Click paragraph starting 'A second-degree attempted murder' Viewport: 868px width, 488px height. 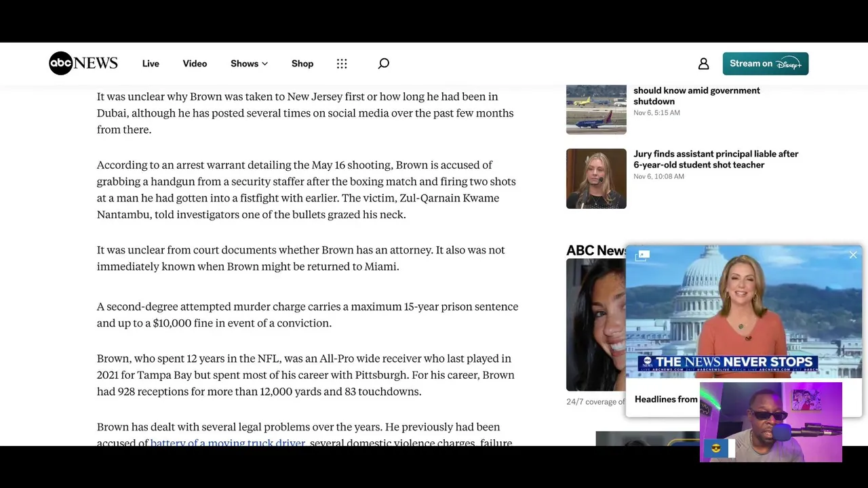point(307,314)
